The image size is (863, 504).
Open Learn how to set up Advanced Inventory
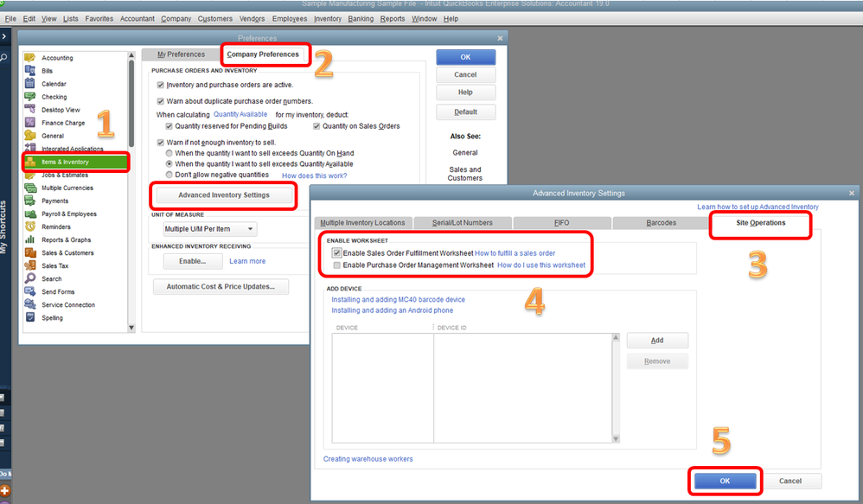(758, 207)
